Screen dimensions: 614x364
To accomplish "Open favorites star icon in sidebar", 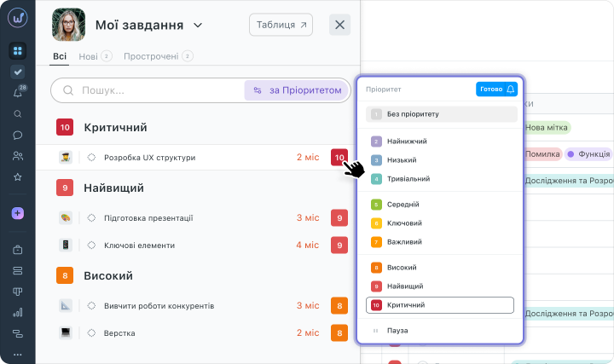I will (x=18, y=177).
